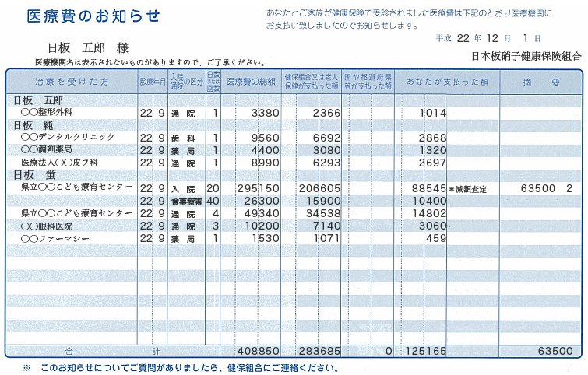The image size is (588, 375).
Task: Click the self-paid amount 2868
Action: pyautogui.click(x=432, y=138)
